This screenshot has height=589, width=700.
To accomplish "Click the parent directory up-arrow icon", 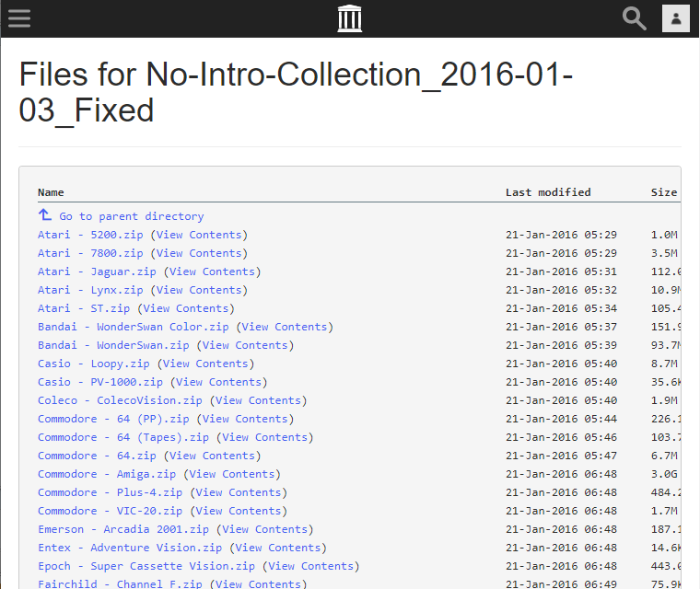I will [x=44, y=215].
